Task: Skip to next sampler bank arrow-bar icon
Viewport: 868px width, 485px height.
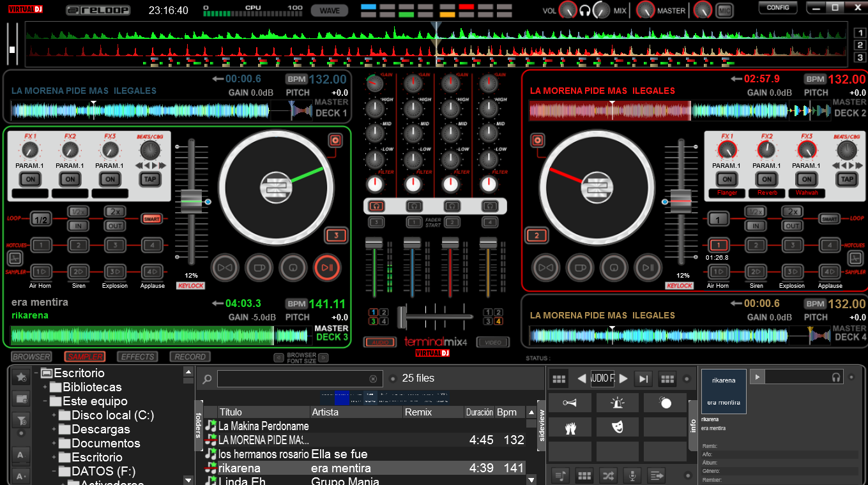Action: [x=644, y=378]
